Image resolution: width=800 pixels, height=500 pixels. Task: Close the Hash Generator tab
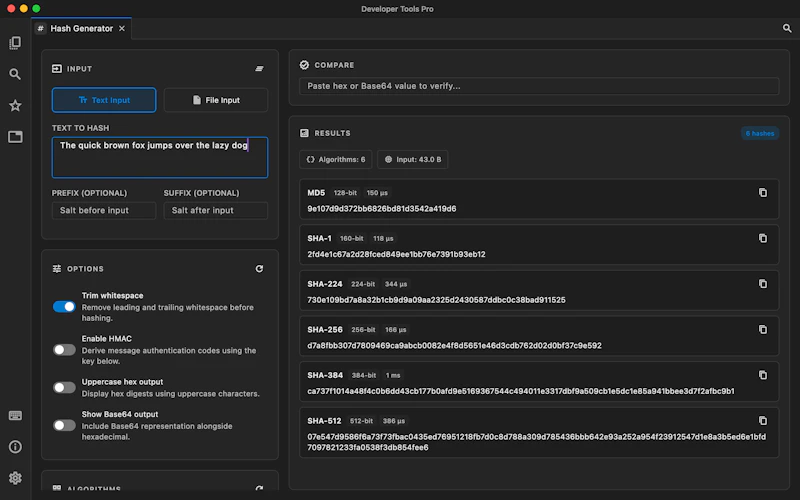pyautogui.click(x=122, y=29)
